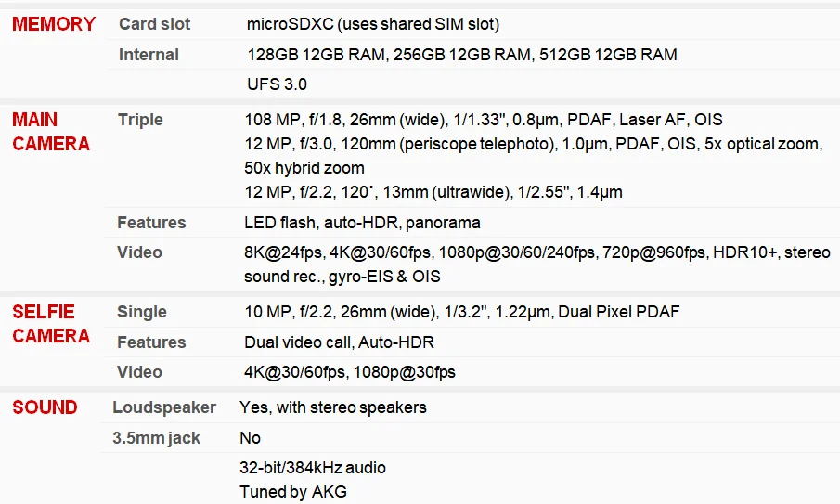Select the 108 MP wide camera line
This screenshot has width=840, height=504.
pyautogui.click(x=484, y=120)
